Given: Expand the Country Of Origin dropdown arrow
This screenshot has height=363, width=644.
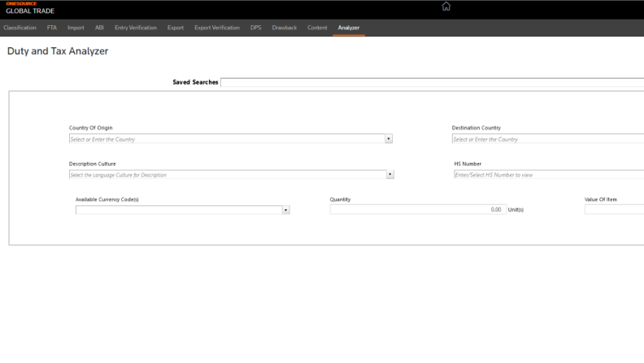Looking at the screenshot, I should click(389, 139).
